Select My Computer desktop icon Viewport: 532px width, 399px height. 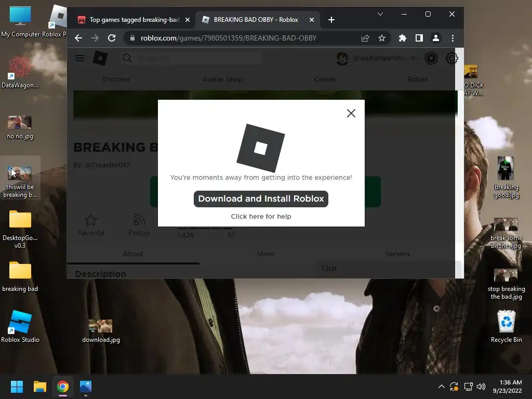pyautogui.click(x=20, y=21)
